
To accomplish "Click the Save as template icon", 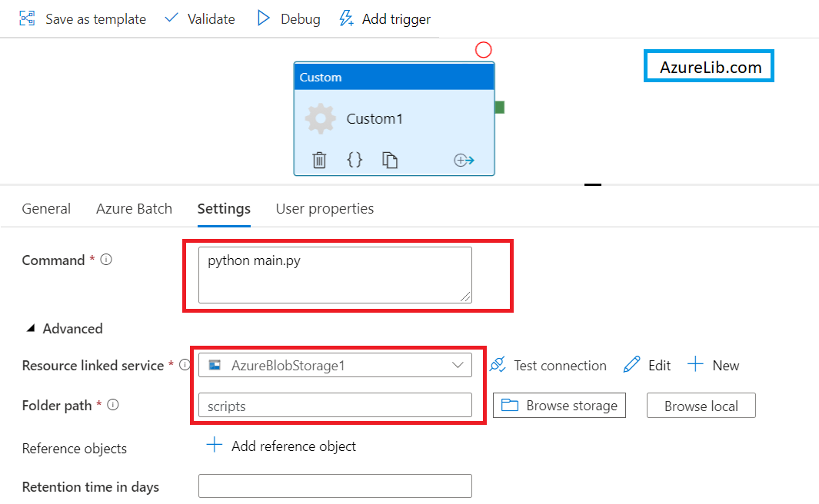I will coord(25,18).
